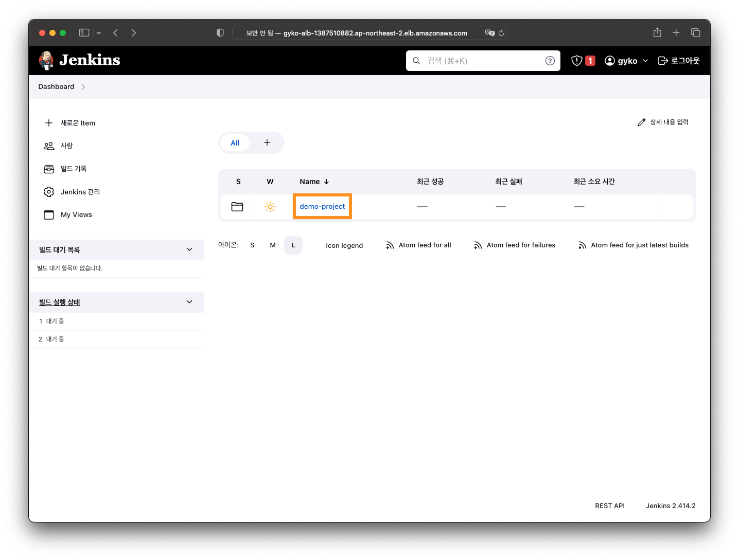Expand the gyko user dropdown chevron
This screenshot has width=739, height=560.
click(645, 61)
